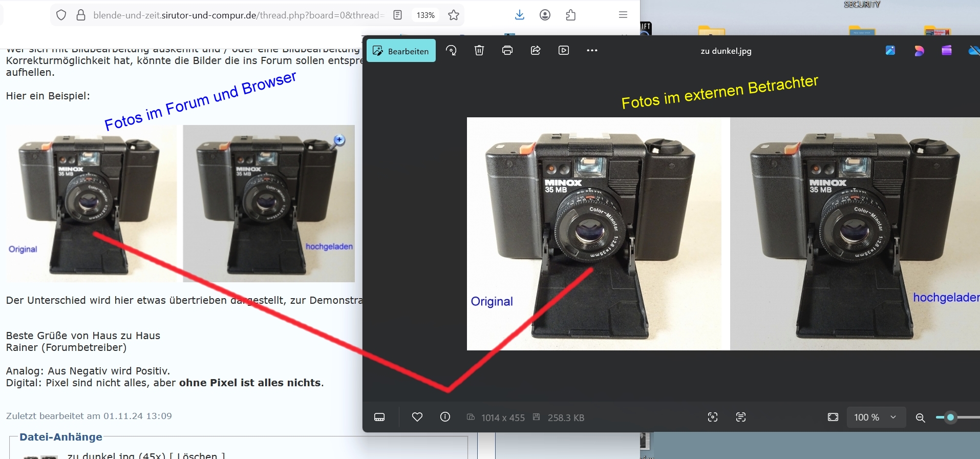Expand the 100 % zoom dropdown
This screenshot has width=980, height=459.
tap(893, 417)
